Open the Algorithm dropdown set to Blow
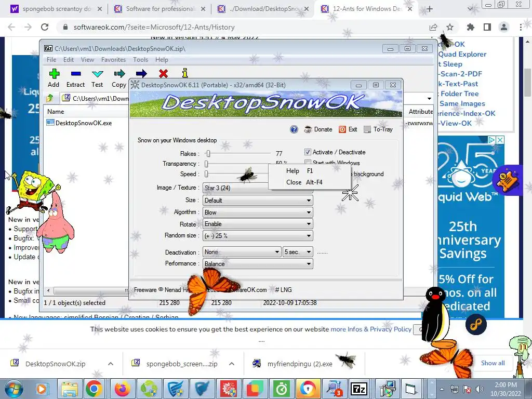Viewport: 532px width, 399px height. 258,212
